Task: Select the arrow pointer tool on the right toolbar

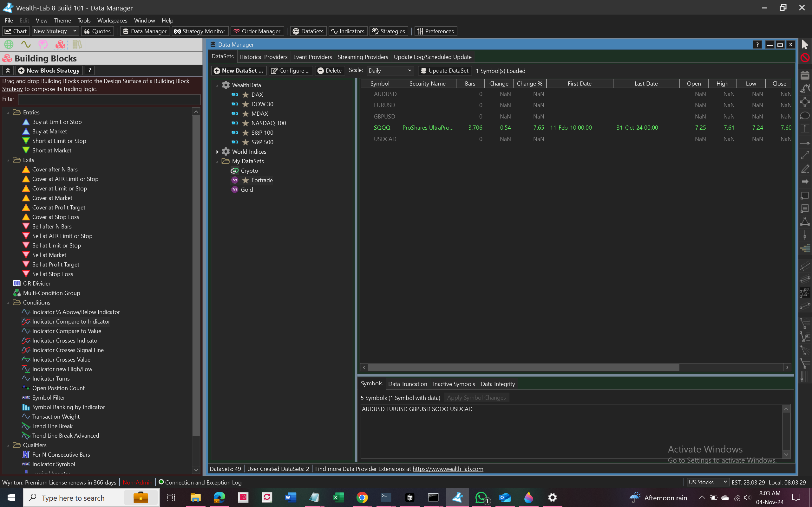Action: click(805, 44)
